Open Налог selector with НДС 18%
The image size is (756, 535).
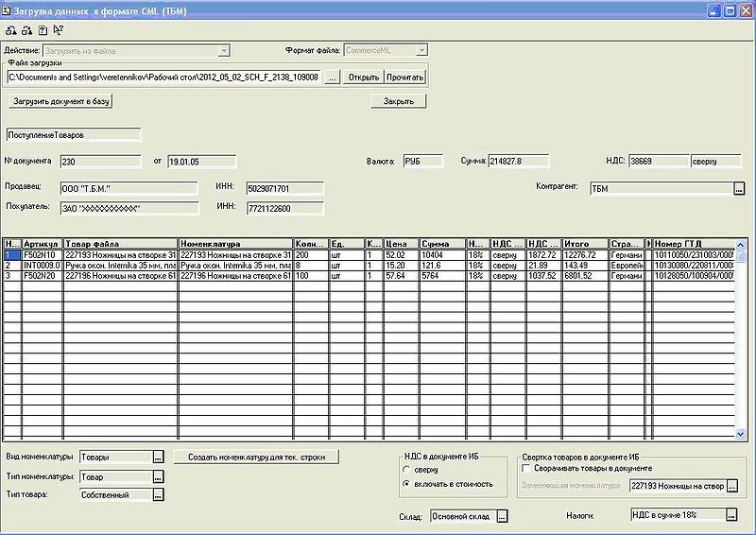(730, 515)
